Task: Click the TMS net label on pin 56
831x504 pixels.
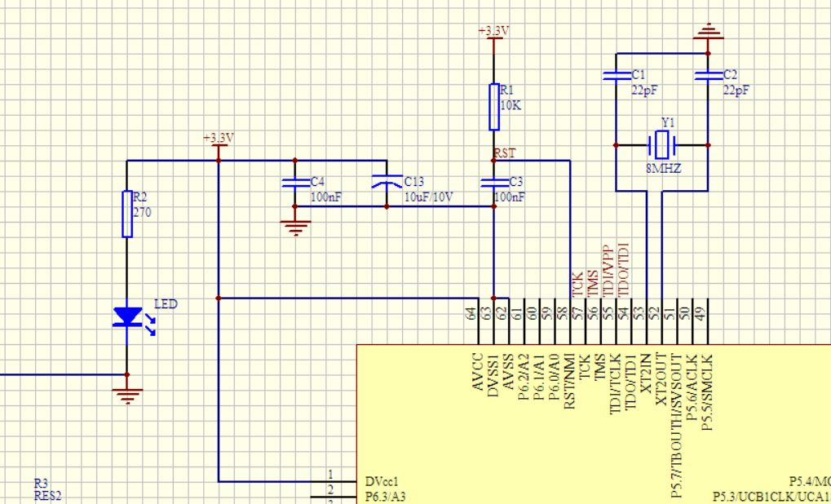Action: click(x=593, y=284)
